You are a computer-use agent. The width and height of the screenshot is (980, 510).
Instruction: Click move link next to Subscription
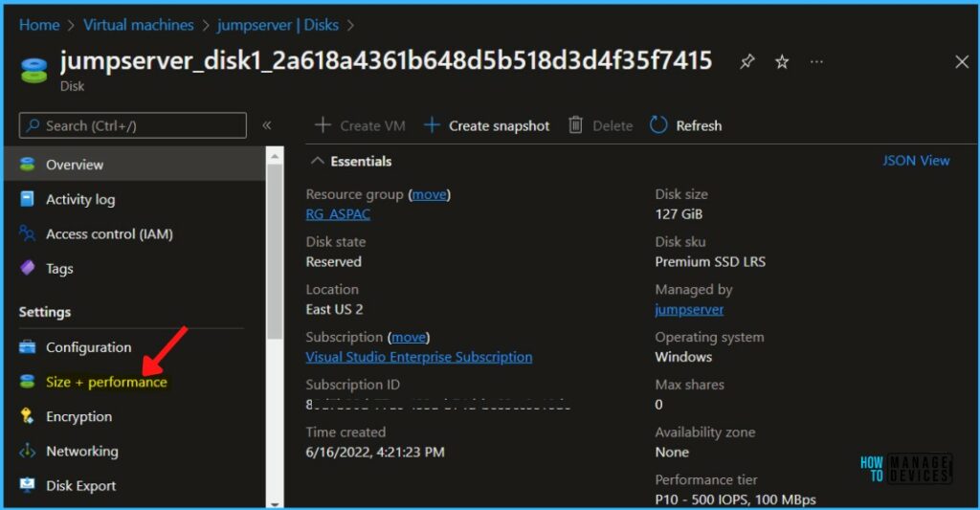[x=409, y=337]
